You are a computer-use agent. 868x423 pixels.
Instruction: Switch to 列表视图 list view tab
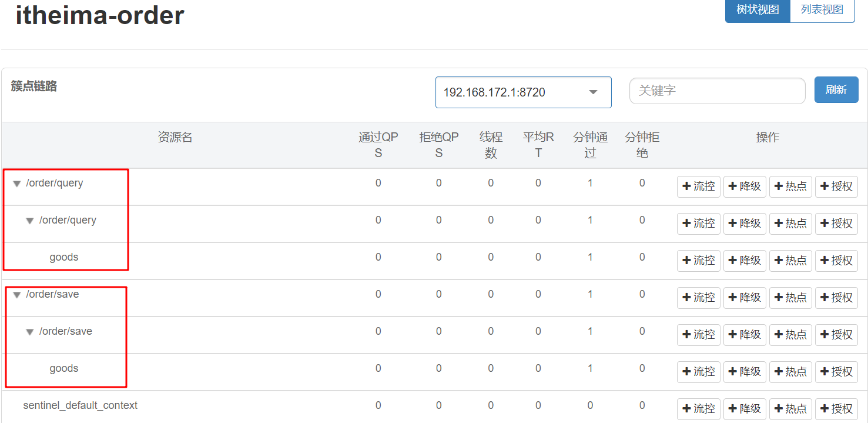point(822,10)
